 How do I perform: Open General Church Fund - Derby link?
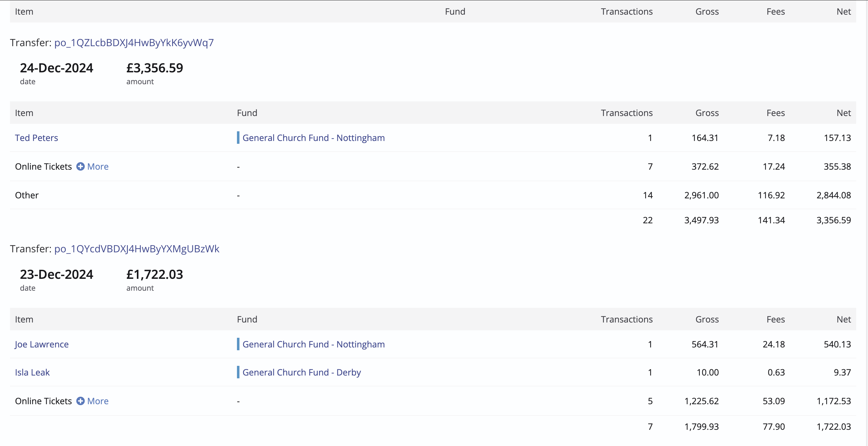[301, 372]
